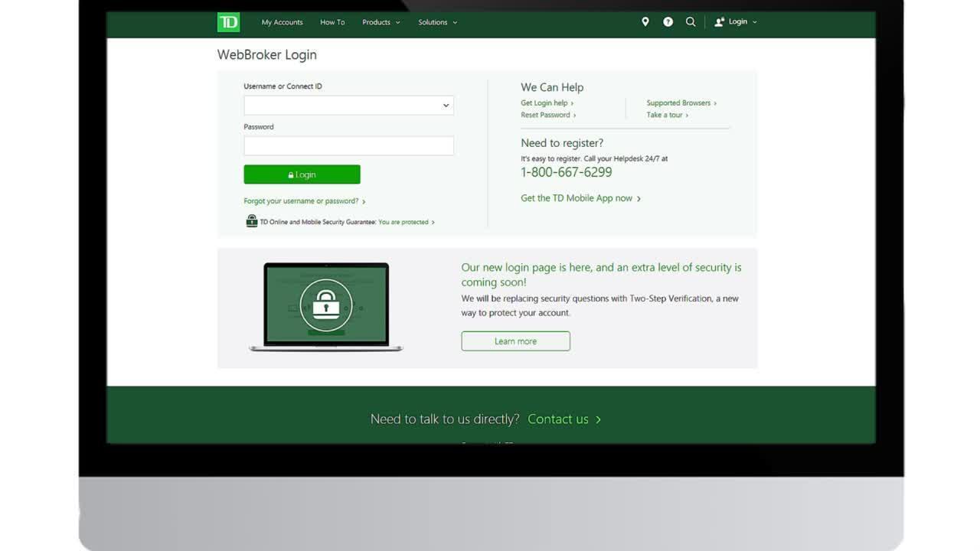980x551 pixels.
Task: Click the laptop padlock illustration
Action: [326, 306]
